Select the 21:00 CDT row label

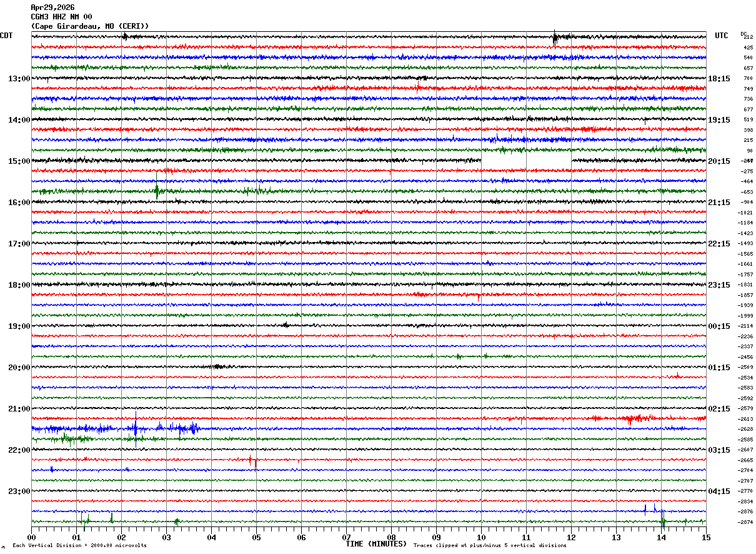click(19, 409)
